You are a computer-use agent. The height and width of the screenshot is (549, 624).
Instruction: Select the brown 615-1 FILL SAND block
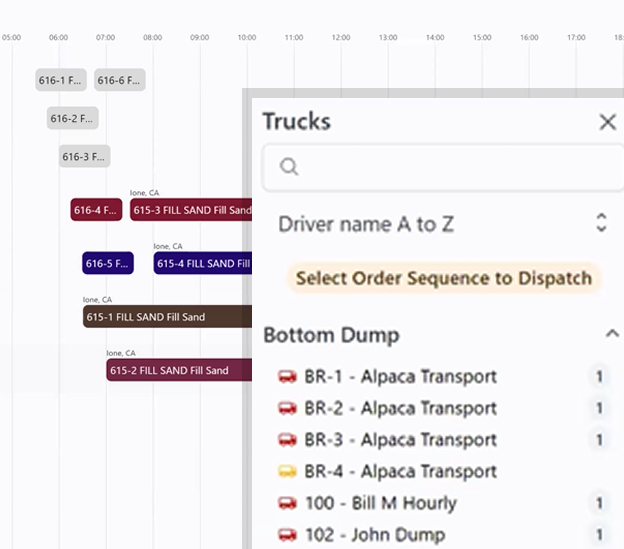(x=167, y=317)
